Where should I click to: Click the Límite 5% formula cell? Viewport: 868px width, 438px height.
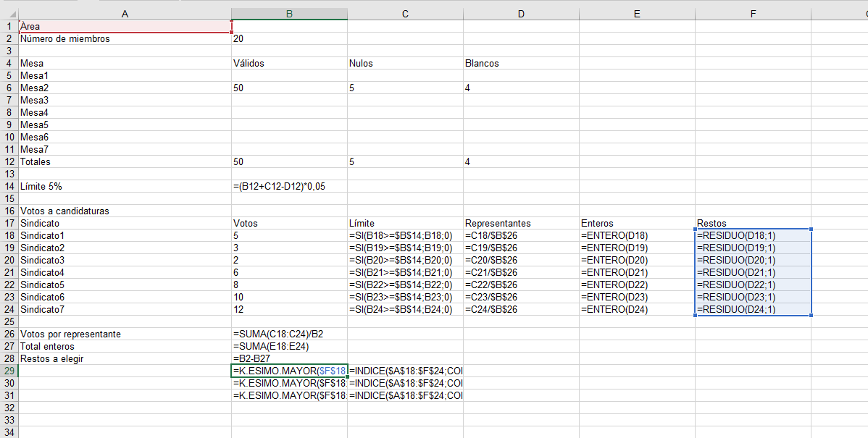click(x=290, y=186)
